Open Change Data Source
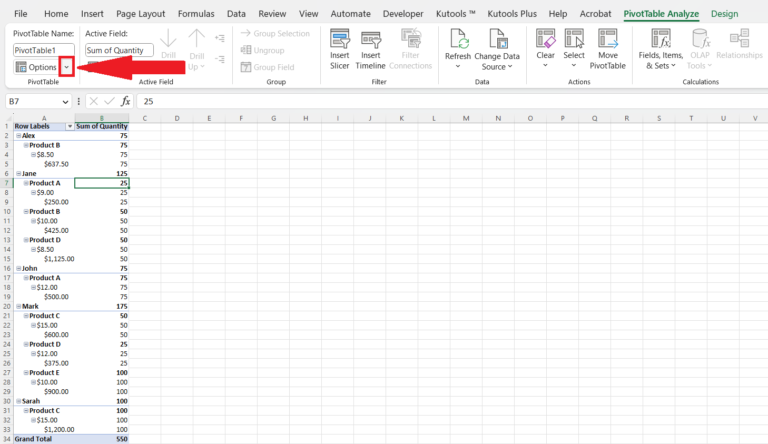768x444 pixels. pos(497,49)
